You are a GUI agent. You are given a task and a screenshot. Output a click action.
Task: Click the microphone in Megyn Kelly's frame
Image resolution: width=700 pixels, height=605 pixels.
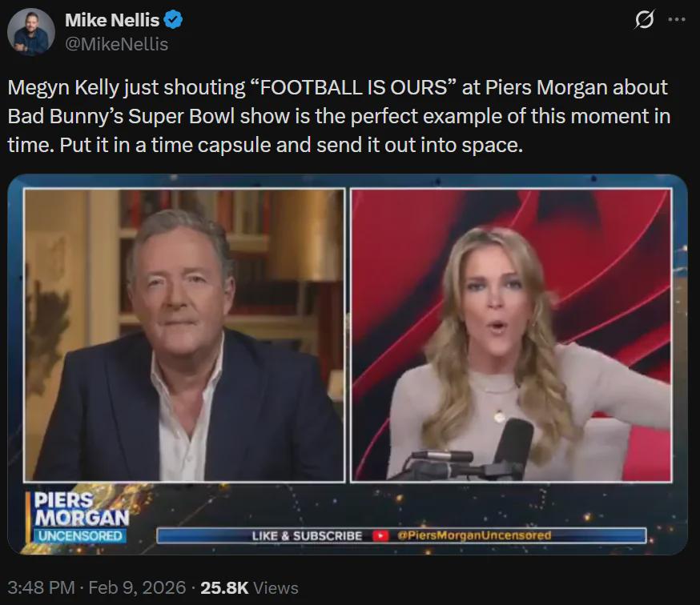click(x=513, y=443)
